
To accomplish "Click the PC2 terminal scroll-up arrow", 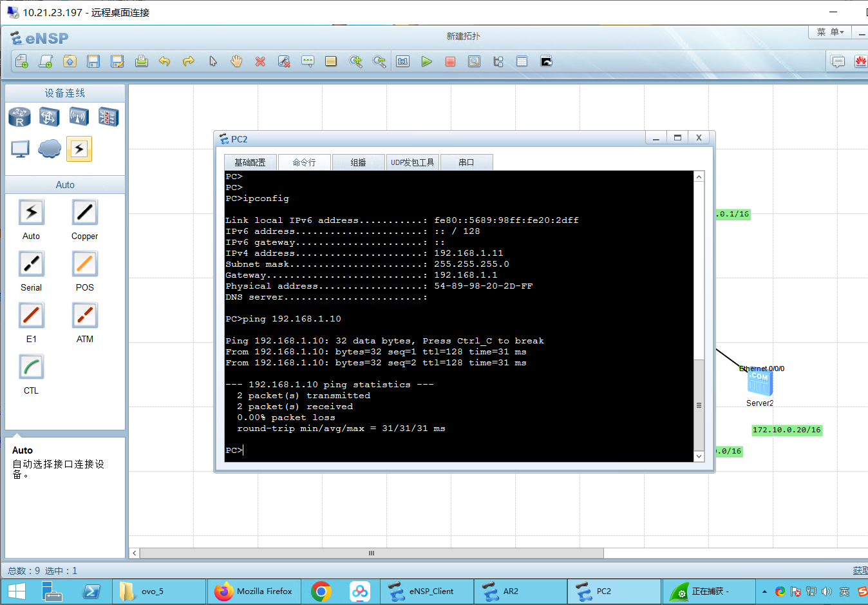I will (699, 177).
